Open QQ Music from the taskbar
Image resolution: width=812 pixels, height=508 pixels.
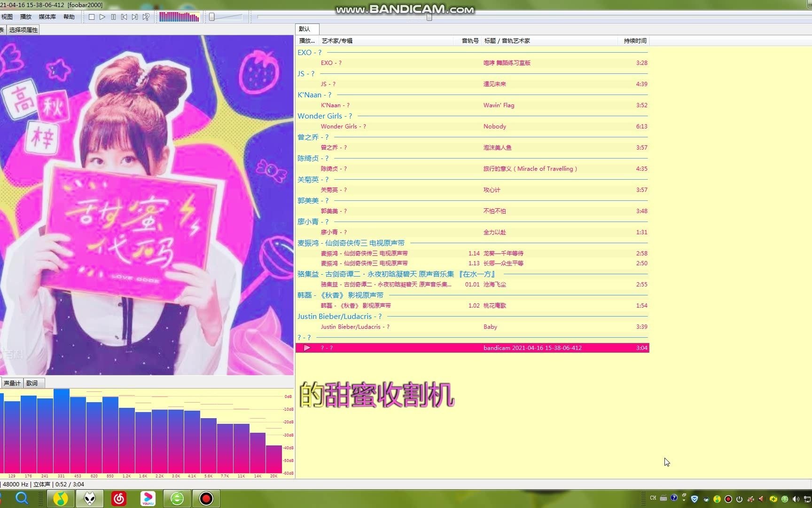point(60,499)
